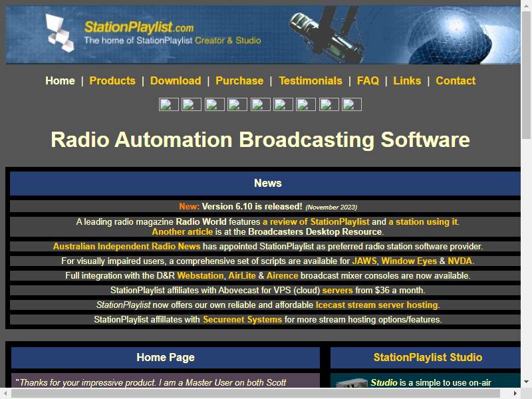
Task: Open the 'Another article' link
Action: [182, 231]
